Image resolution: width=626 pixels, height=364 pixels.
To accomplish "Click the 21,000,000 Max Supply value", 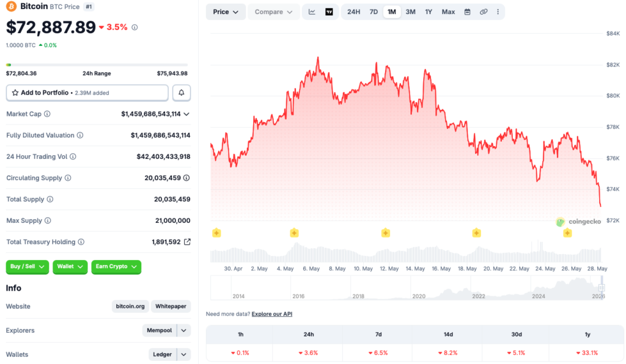I will click(x=173, y=220).
